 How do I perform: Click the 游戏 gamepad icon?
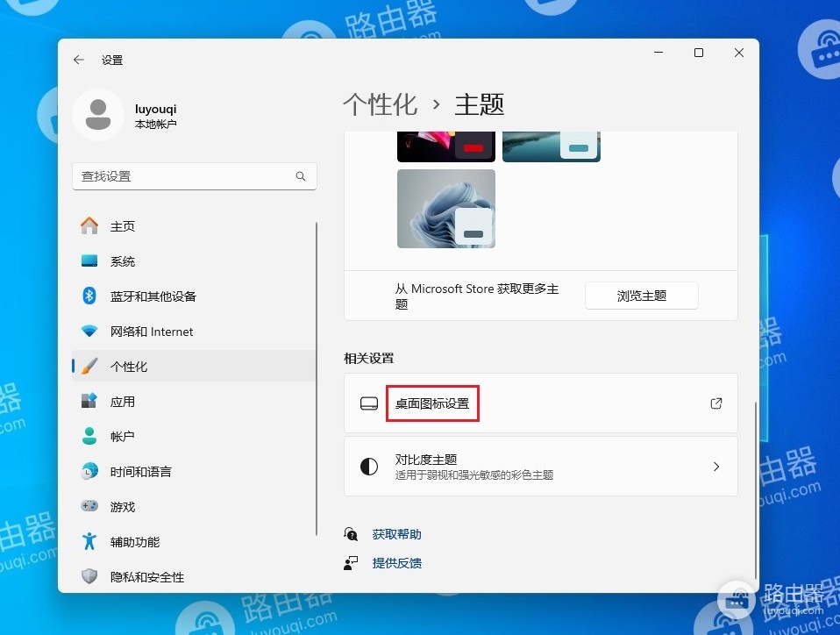[x=89, y=506]
